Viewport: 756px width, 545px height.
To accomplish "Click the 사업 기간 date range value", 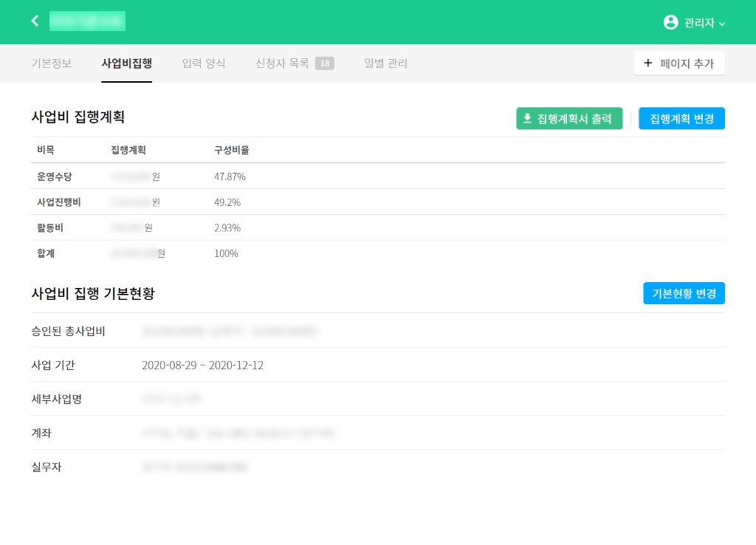I will [x=202, y=366].
